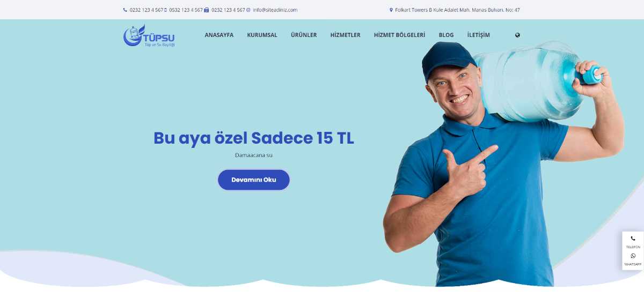Open the globe language selector icon
The width and height of the screenshot is (644, 305).
[x=517, y=35]
